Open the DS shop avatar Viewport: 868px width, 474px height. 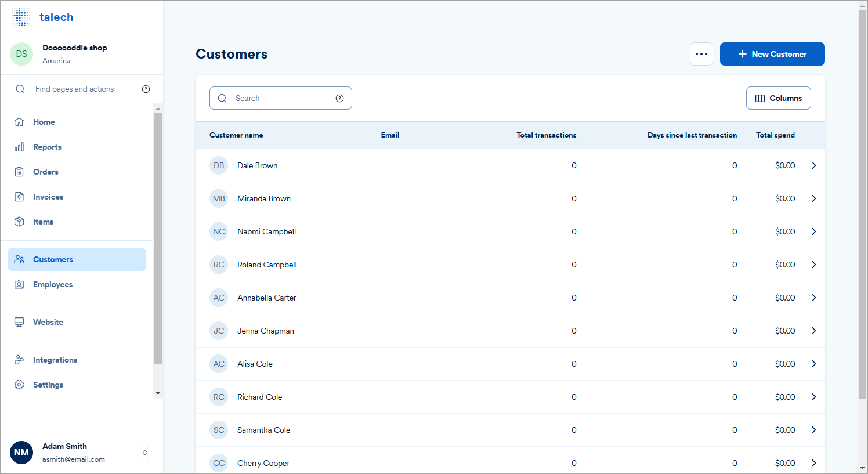(x=21, y=54)
